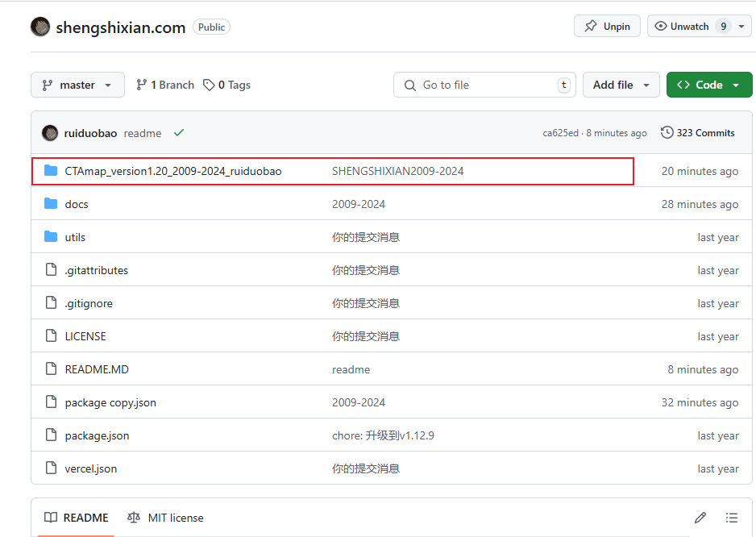
Task: View the 0 Tags link
Action: tap(226, 85)
